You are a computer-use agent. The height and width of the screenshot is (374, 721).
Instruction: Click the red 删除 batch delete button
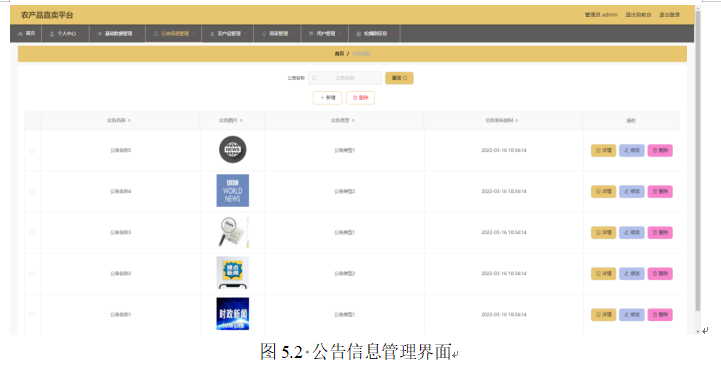[x=360, y=98]
